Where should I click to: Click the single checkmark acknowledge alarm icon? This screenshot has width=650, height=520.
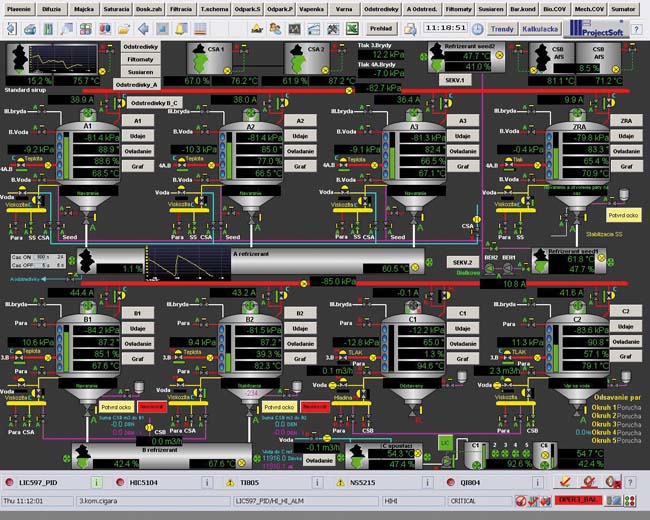point(565,482)
